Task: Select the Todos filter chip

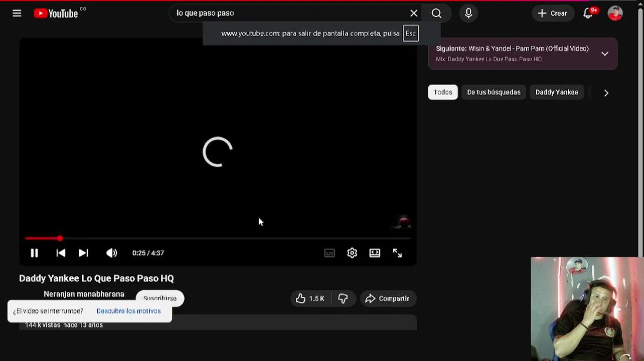Action: pyautogui.click(x=443, y=92)
